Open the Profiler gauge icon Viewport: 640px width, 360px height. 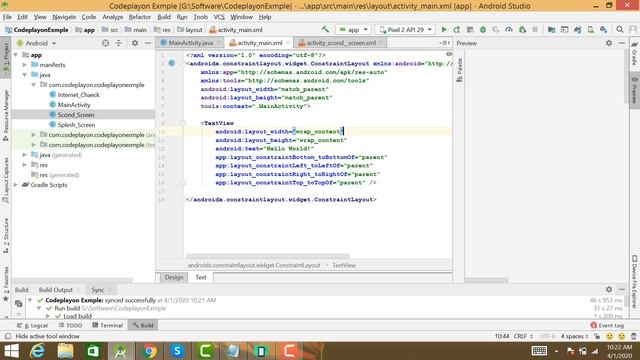point(509,29)
